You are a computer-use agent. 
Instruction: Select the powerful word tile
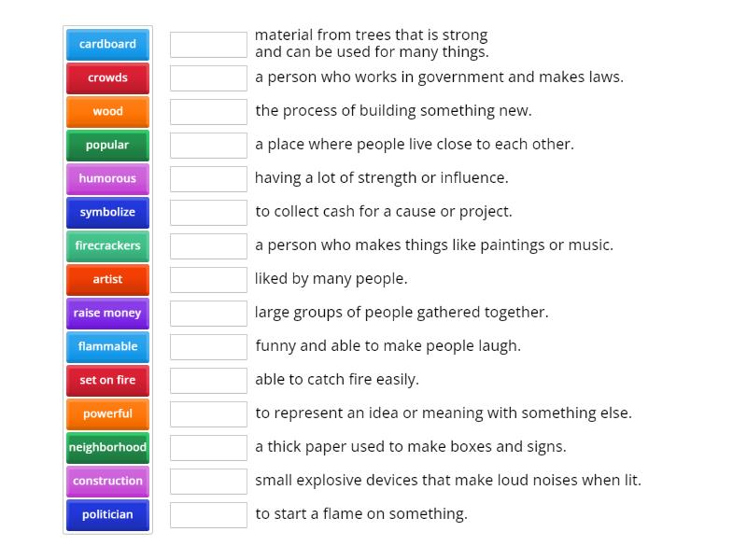[106, 413]
